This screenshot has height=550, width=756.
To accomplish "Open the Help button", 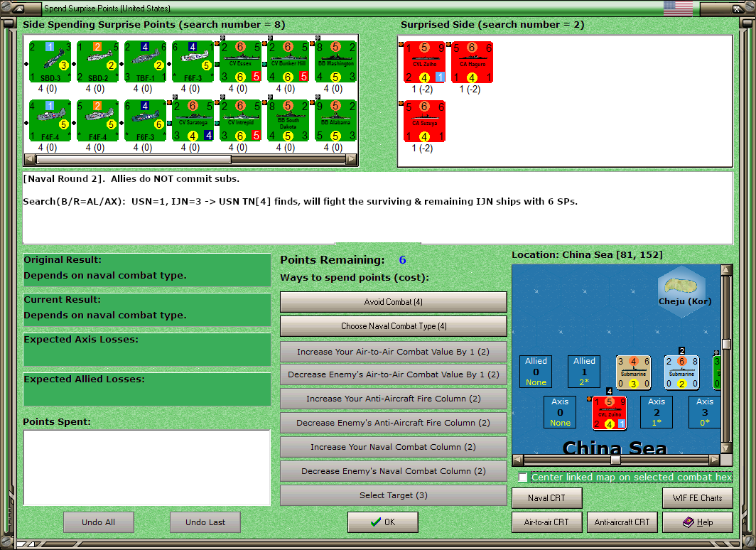I will 698,522.
